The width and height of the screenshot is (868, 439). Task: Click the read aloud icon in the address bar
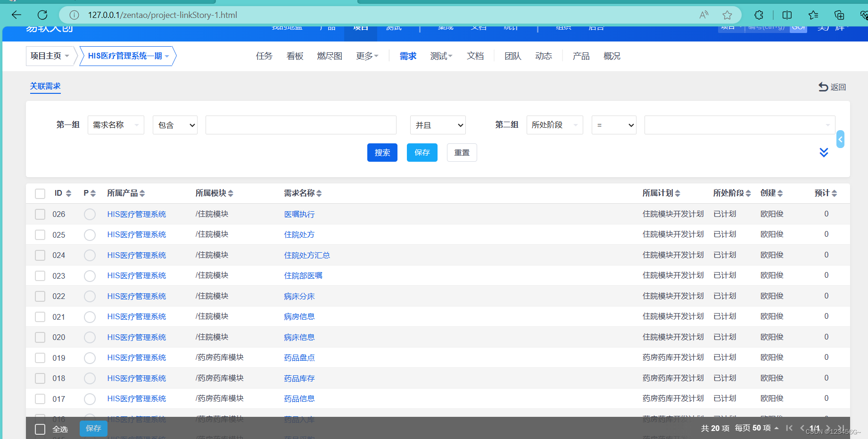click(x=704, y=15)
